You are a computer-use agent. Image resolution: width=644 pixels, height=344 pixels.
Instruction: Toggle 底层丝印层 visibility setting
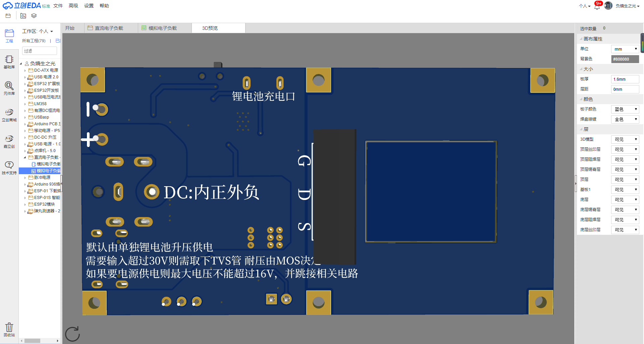click(625, 230)
